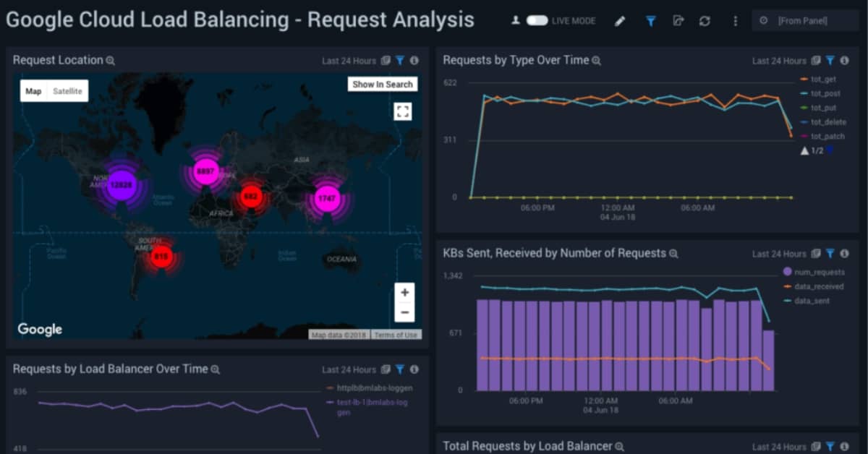Click copy icon in Requests by Load Balancer Over Time panel
This screenshot has width=868, height=454.
click(386, 369)
